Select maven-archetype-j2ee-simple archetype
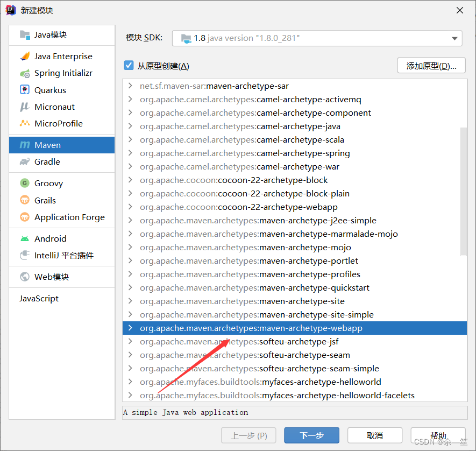This screenshot has height=451, width=476. [294, 220]
